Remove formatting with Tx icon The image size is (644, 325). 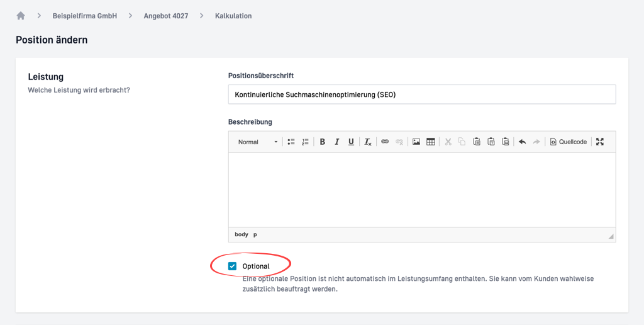click(x=368, y=142)
